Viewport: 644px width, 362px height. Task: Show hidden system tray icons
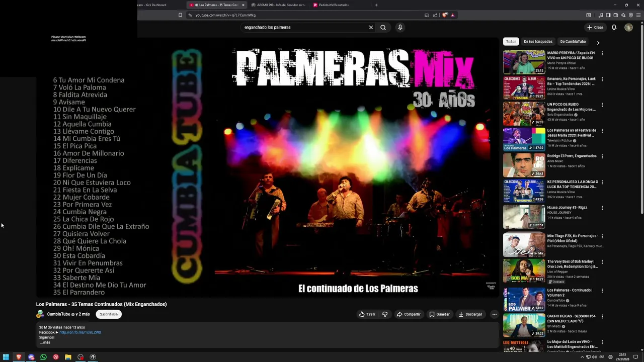[582, 357]
